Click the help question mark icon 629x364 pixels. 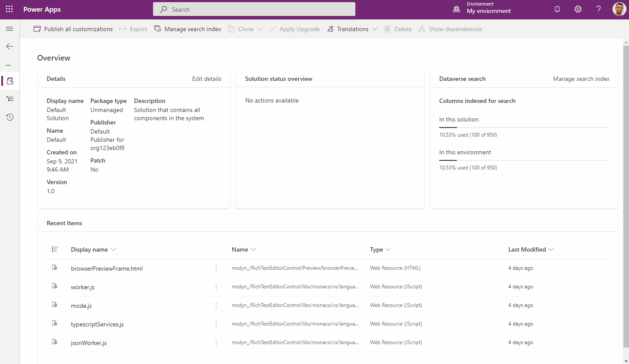tap(598, 9)
